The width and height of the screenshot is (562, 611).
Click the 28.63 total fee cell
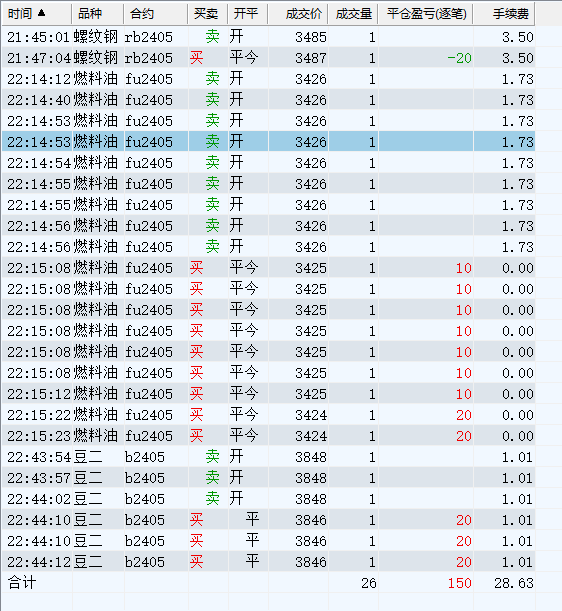click(x=513, y=583)
